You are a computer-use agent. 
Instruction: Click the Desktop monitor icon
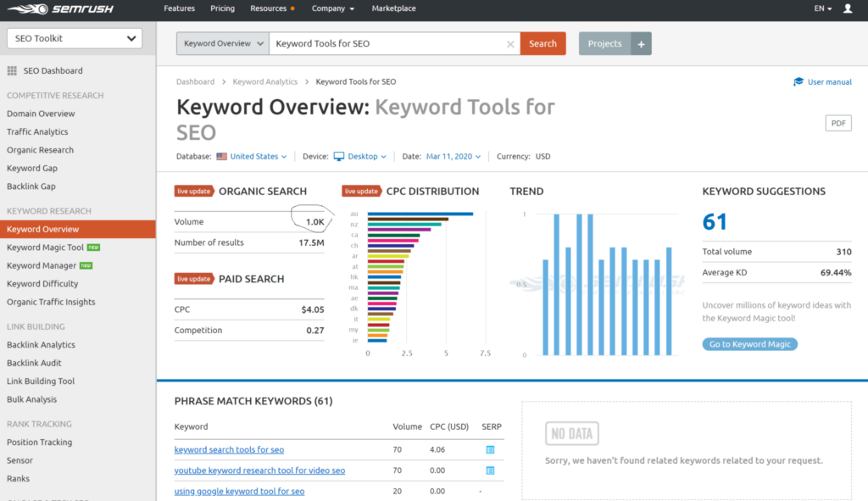coord(339,157)
